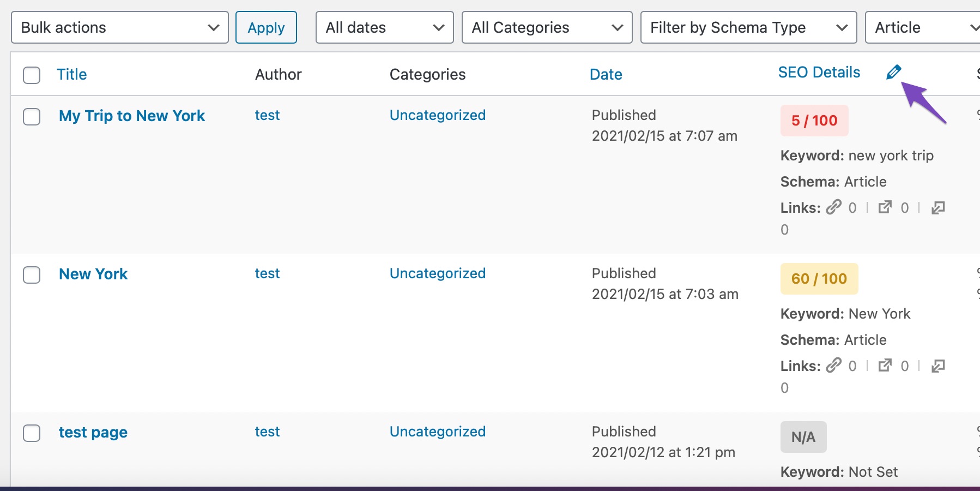Click external links icon in My Trip row
Viewport: 980px width, 491px height.
pos(885,207)
